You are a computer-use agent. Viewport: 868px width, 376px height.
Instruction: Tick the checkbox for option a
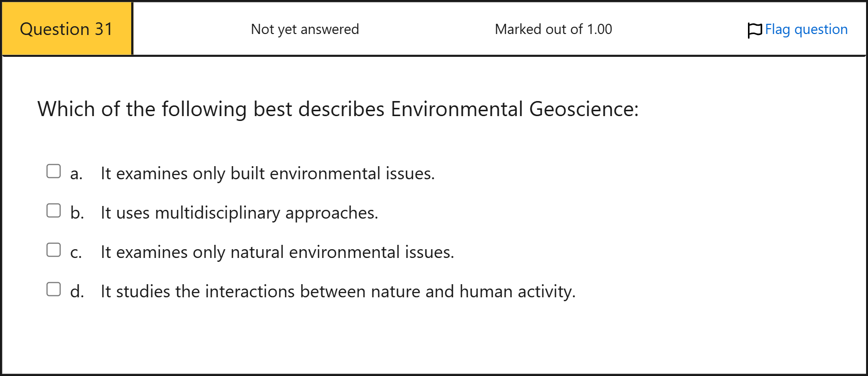click(x=53, y=171)
